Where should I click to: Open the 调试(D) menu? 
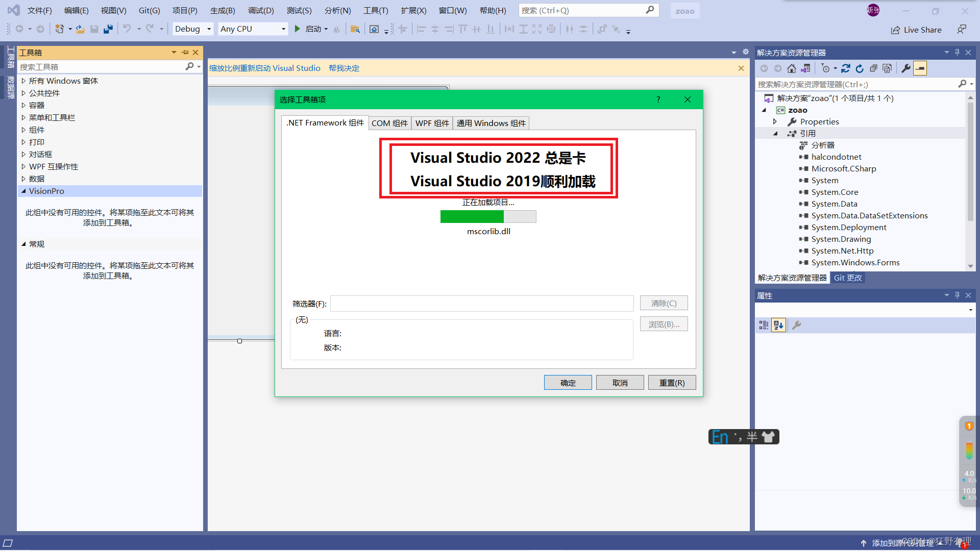coord(261,10)
